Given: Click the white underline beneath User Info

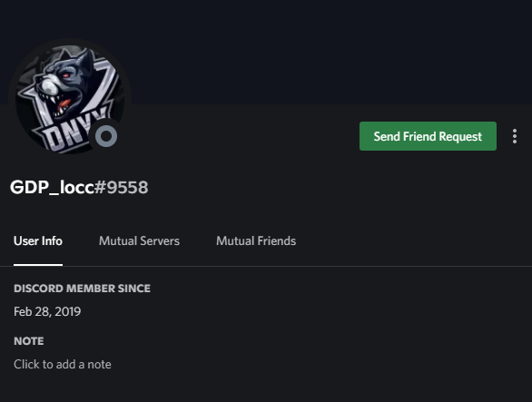Looking at the screenshot, I should tap(38, 265).
